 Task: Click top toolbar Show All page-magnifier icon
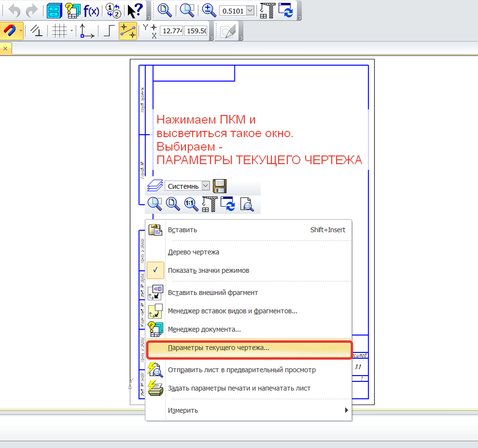[x=164, y=10]
